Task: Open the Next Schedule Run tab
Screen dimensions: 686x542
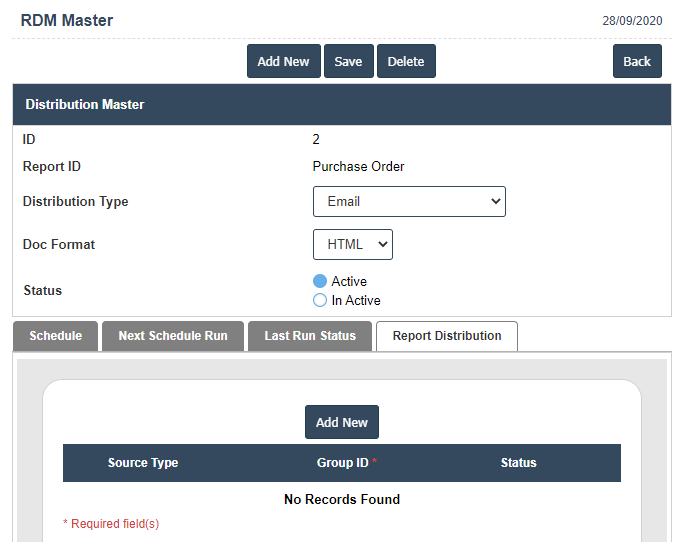Action: (x=173, y=336)
